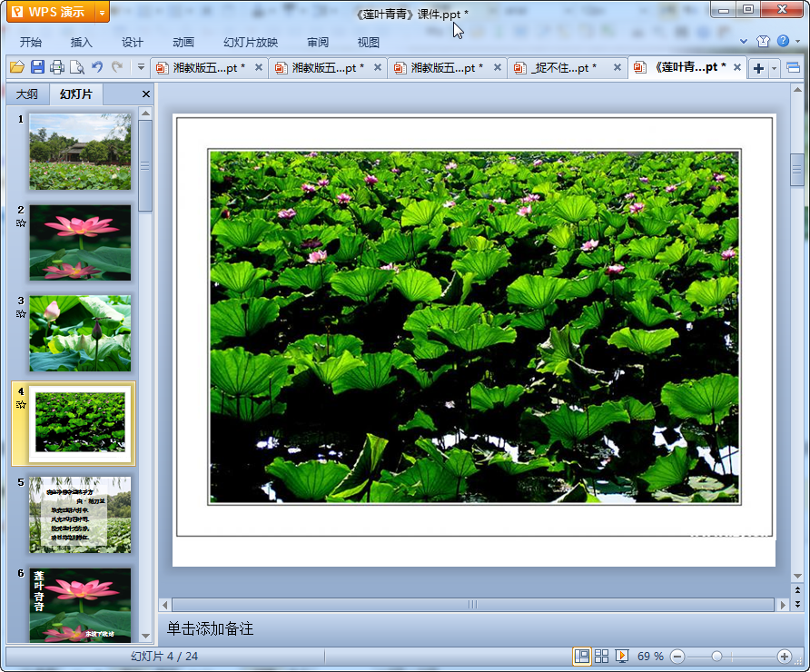Close the _捉不住...pt document tab
Screen dimensions: 810x672
[617, 67]
